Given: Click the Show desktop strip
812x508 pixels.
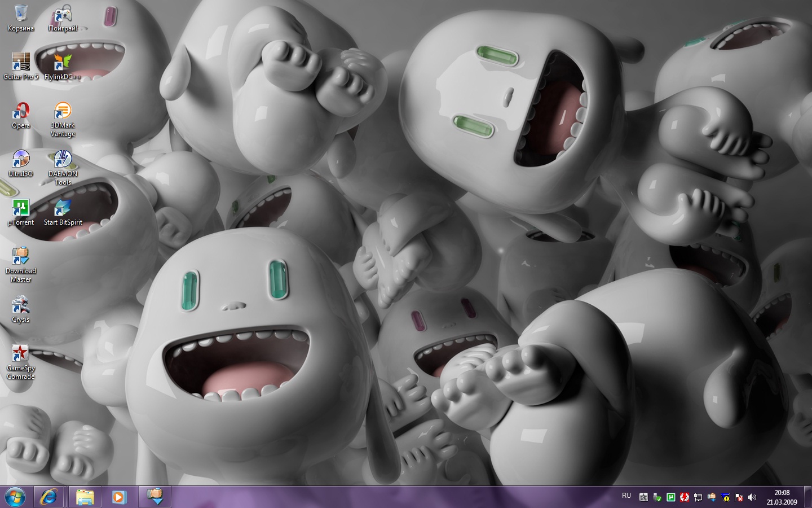Looking at the screenshot, I should point(807,497).
